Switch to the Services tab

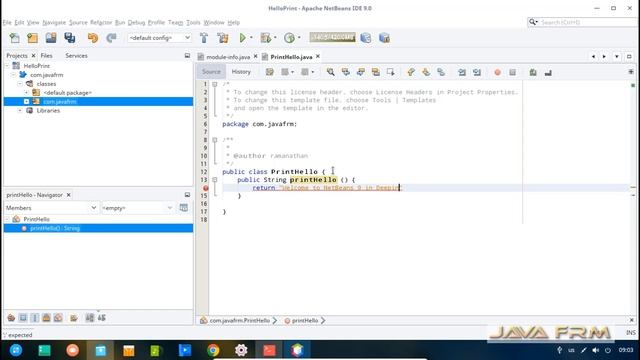76,56
